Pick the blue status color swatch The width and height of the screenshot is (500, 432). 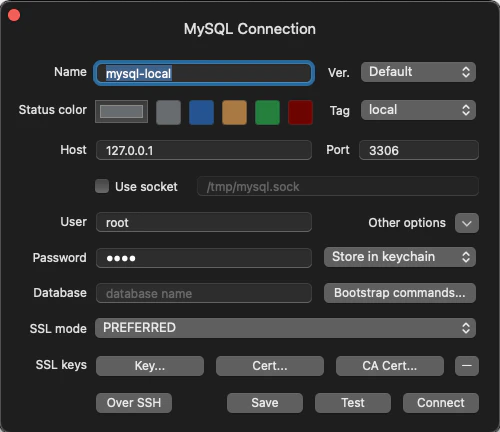201,112
